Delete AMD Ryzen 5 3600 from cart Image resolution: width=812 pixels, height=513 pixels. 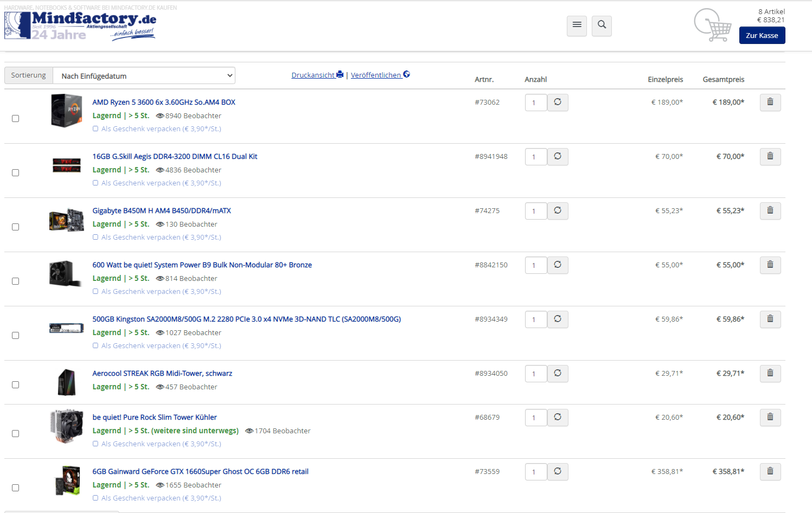pyautogui.click(x=770, y=102)
